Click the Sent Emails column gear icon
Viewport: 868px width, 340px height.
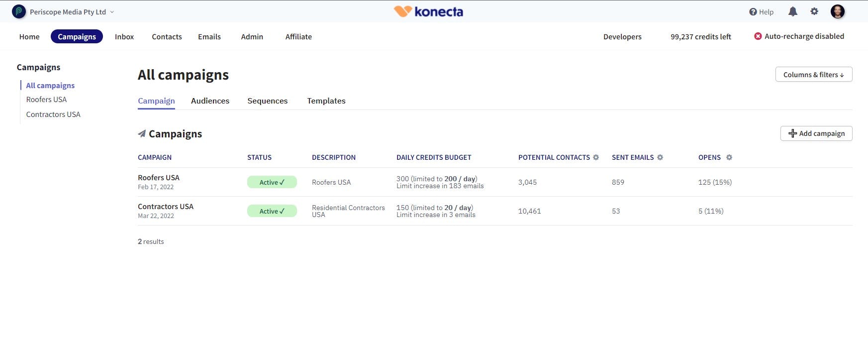click(660, 157)
